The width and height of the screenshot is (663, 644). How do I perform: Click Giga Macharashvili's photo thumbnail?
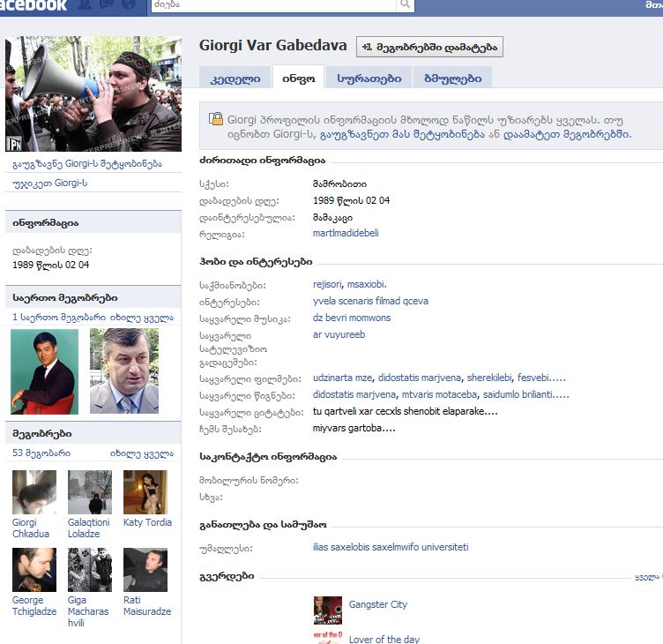pyautogui.click(x=90, y=570)
